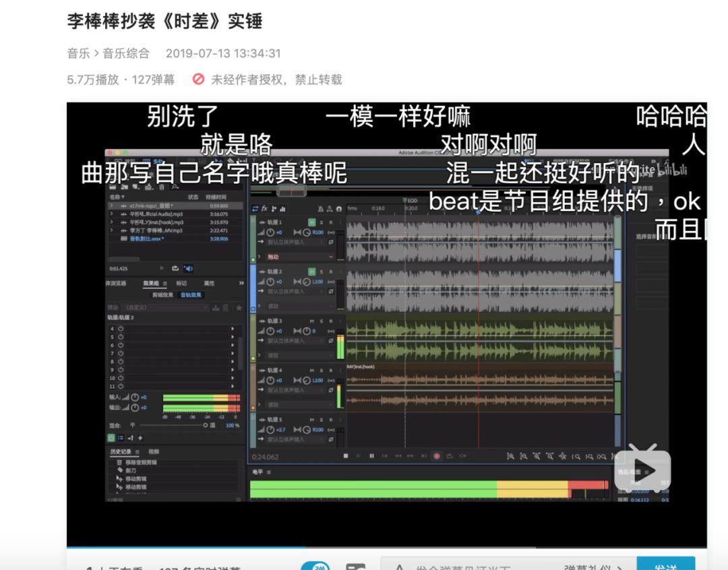Select the 音轨效果 tab
The height and width of the screenshot is (570, 728).
(x=191, y=295)
